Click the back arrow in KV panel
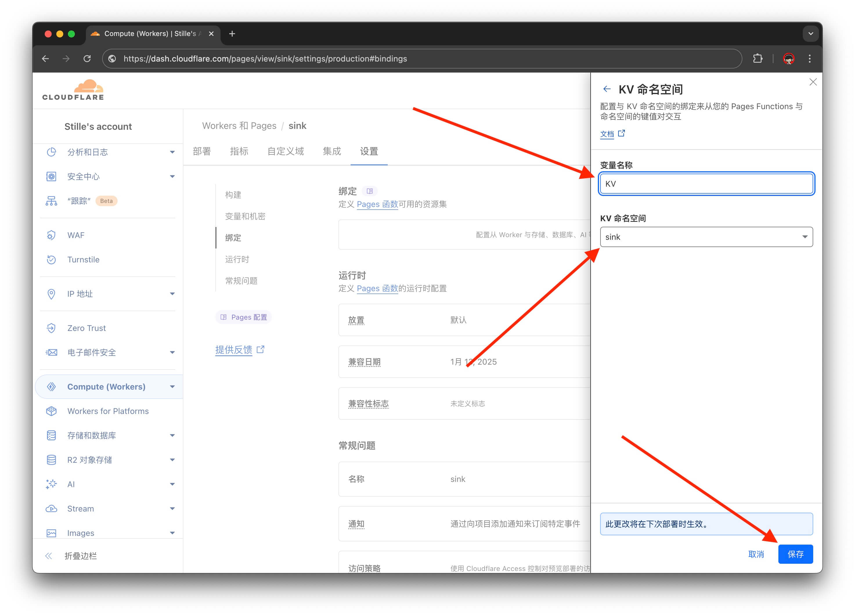This screenshot has width=855, height=616. point(607,89)
